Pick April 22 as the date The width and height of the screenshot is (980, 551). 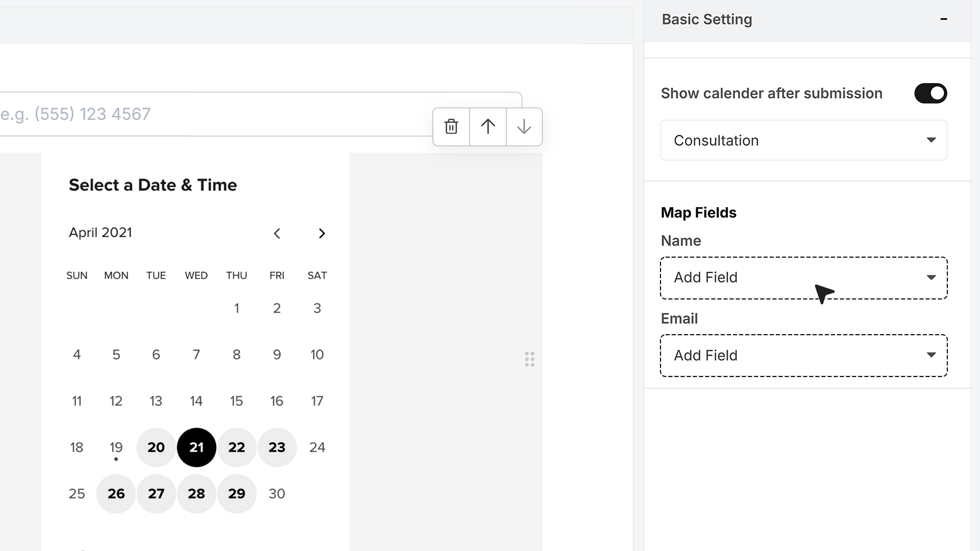[237, 447]
